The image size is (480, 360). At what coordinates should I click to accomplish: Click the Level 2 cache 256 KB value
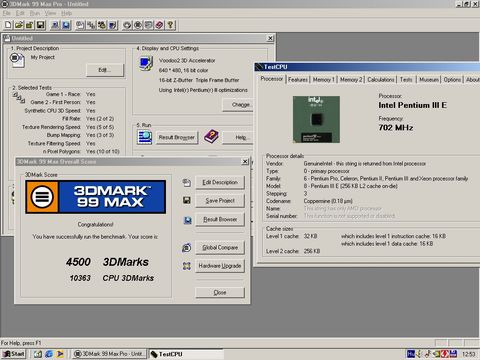(x=312, y=251)
